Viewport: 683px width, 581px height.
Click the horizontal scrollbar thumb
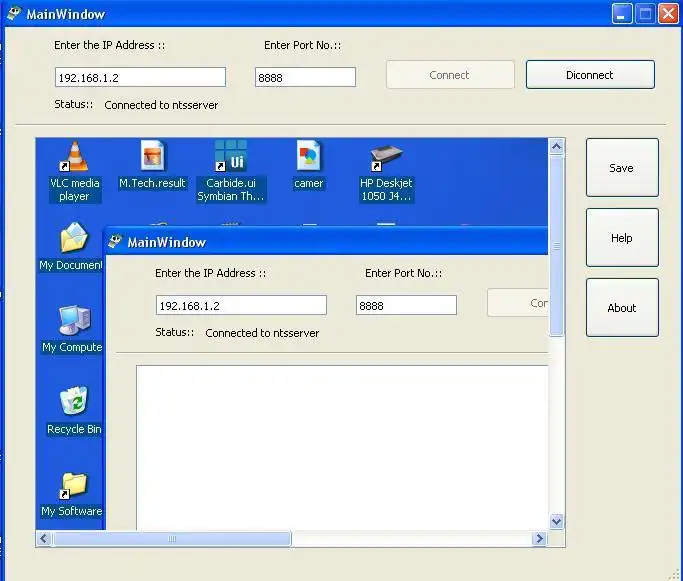click(172, 539)
